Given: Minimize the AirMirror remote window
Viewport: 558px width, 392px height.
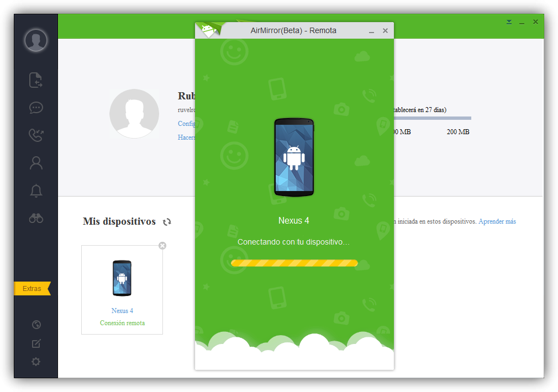Looking at the screenshot, I should 371,31.
